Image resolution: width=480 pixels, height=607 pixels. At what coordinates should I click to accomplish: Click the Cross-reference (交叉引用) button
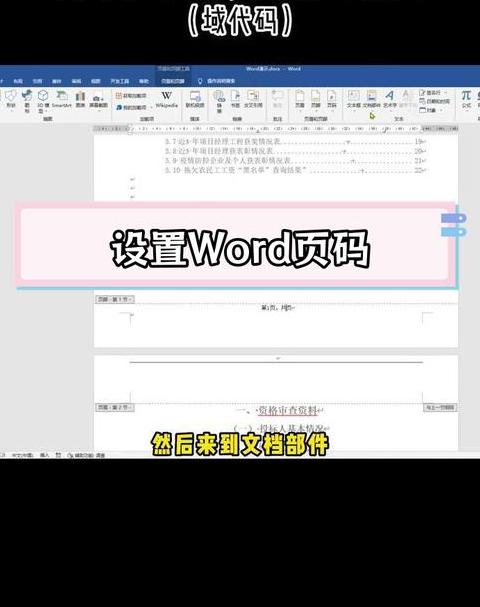tap(253, 99)
